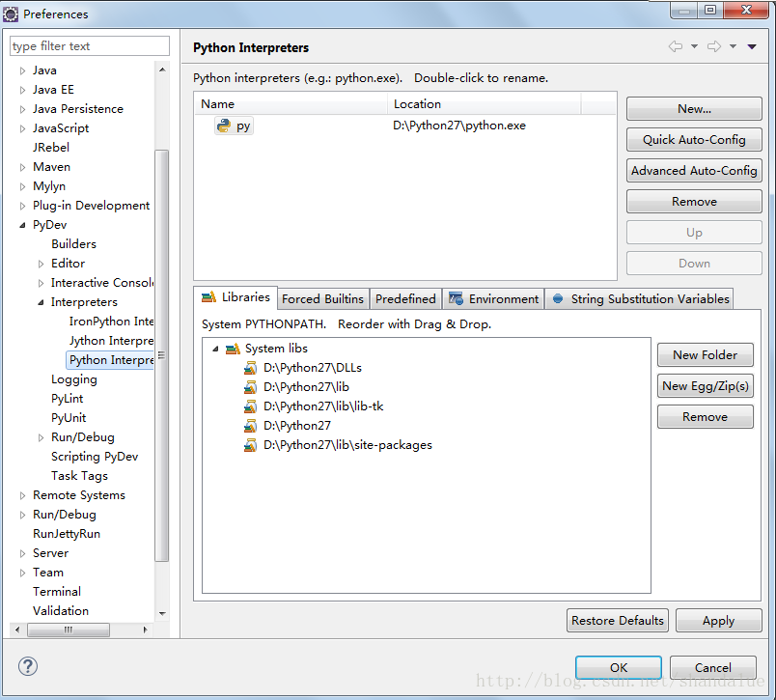
Task: Select IronPython Interpreter tree item
Action: pyautogui.click(x=111, y=322)
